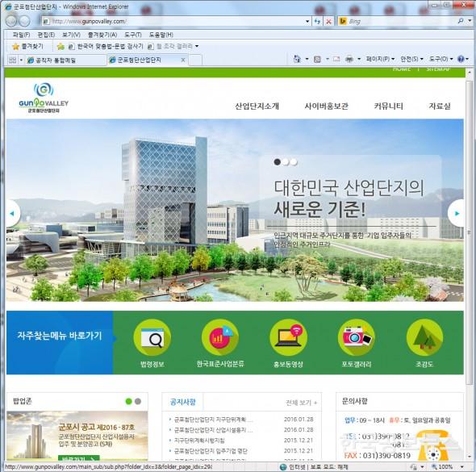Click the browser Forward arrow button
Viewport: 476px width, 472px height.
tap(24, 21)
